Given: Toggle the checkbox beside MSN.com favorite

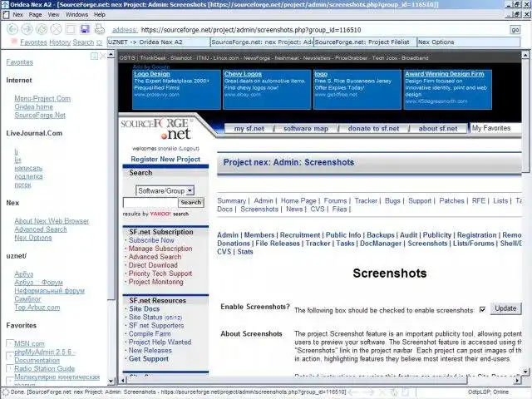Looking at the screenshot, I should pyautogui.click(x=10, y=343).
